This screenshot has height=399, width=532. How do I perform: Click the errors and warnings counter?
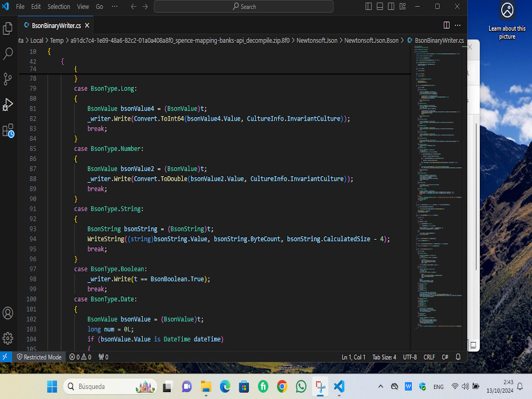pyautogui.click(x=80, y=357)
